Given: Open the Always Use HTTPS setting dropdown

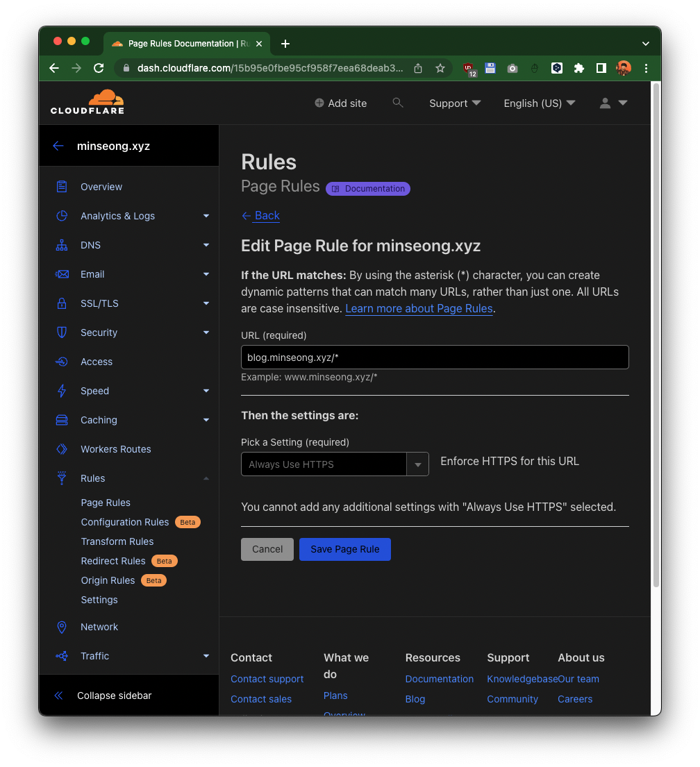Looking at the screenshot, I should click(335, 464).
